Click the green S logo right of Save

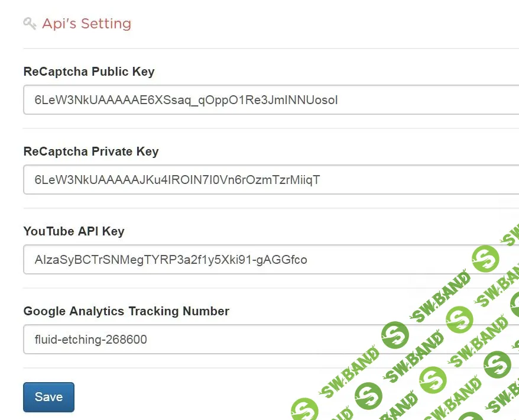pyautogui.click(x=305, y=409)
